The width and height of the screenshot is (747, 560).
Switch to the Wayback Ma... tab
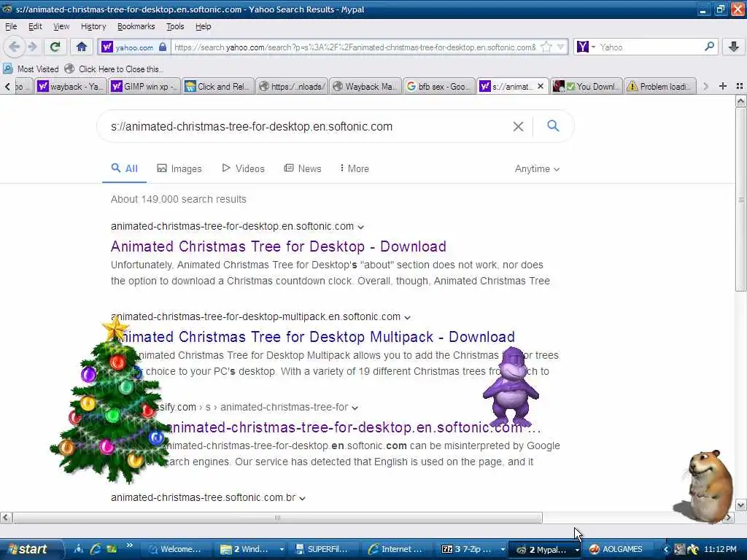(365, 86)
